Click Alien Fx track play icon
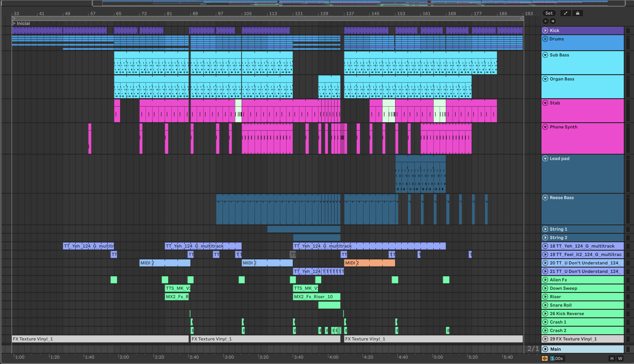634x364 pixels. (545, 280)
